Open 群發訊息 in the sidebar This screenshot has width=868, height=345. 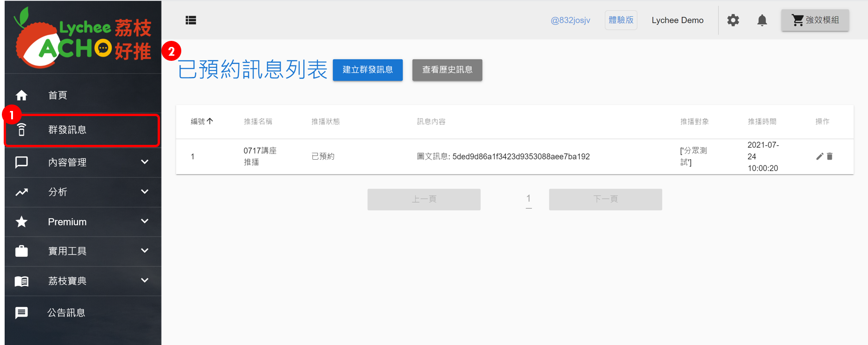pos(82,130)
